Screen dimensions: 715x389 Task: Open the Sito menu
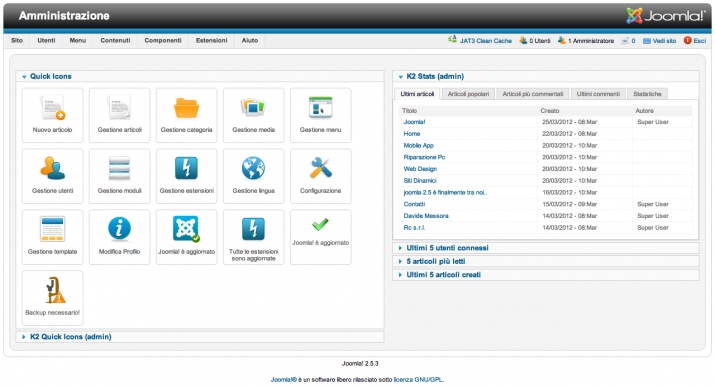17,41
